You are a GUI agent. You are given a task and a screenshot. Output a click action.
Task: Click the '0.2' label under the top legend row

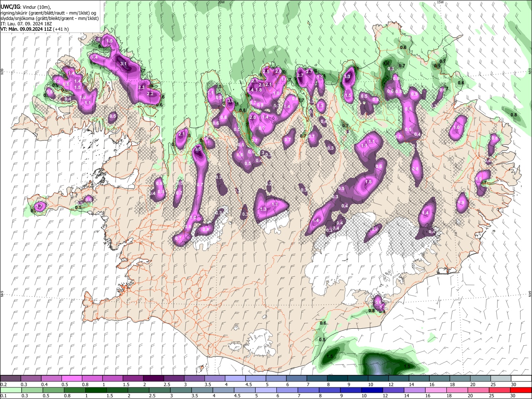coord(4,384)
